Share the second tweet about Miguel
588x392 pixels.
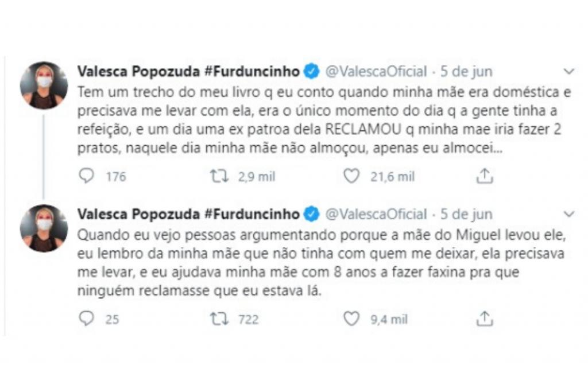[485, 319]
